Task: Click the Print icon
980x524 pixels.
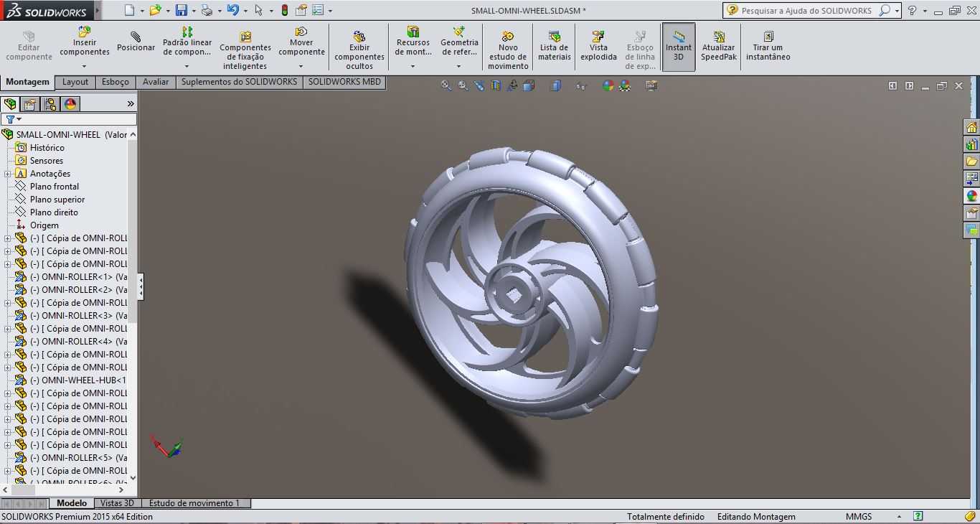Action: tap(207, 11)
